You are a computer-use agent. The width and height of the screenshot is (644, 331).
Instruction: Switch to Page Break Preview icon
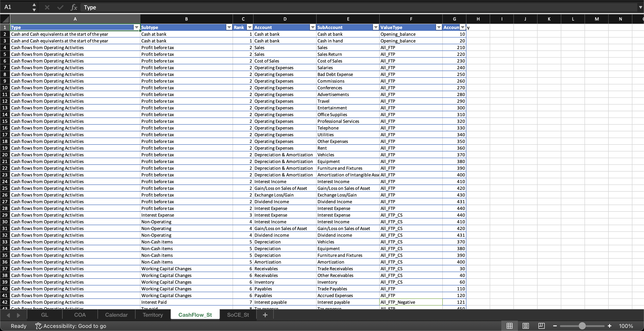click(542, 326)
